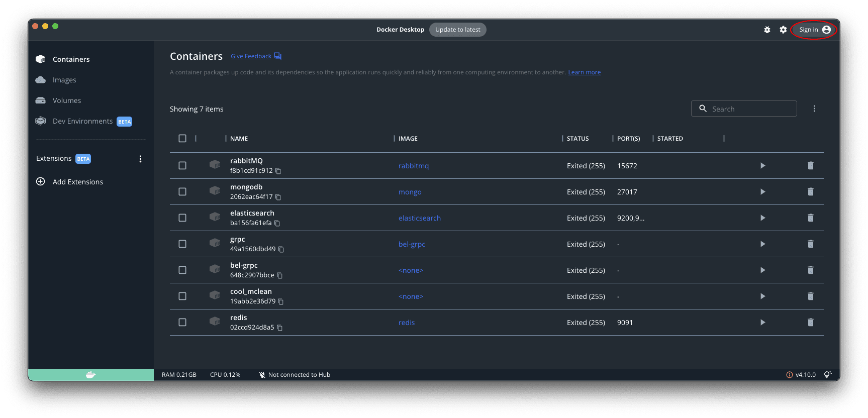This screenshot has height=418, width=868.
Task: Check the bel-grpc container checkbox
Action: coord(182,270)
